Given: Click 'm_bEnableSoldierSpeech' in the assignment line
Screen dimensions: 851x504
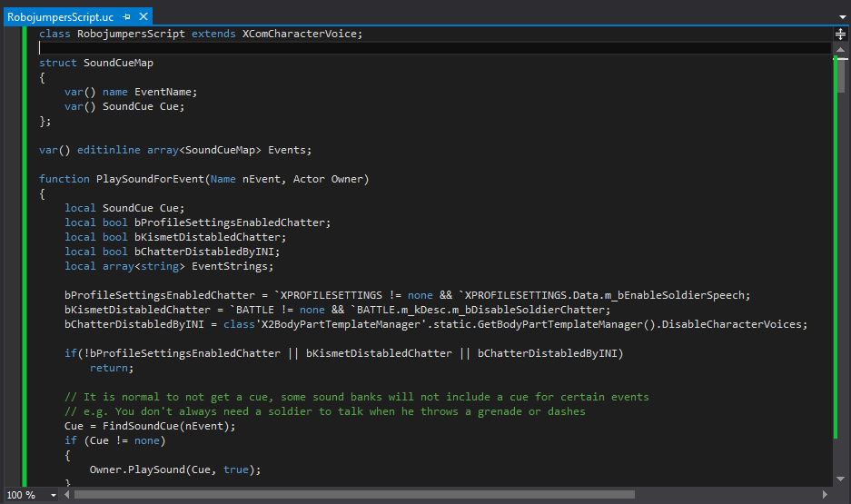Looking at the screenshot, I should tap(675, 295).
